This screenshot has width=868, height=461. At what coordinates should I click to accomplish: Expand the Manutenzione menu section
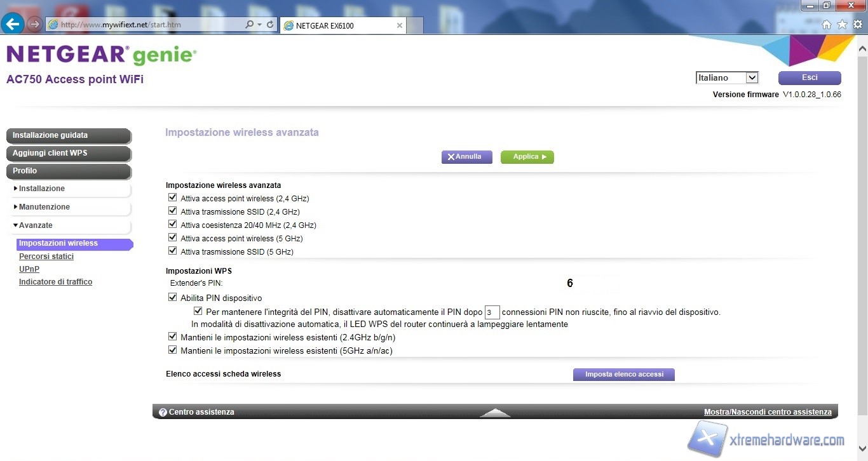[x=44, y=207]
